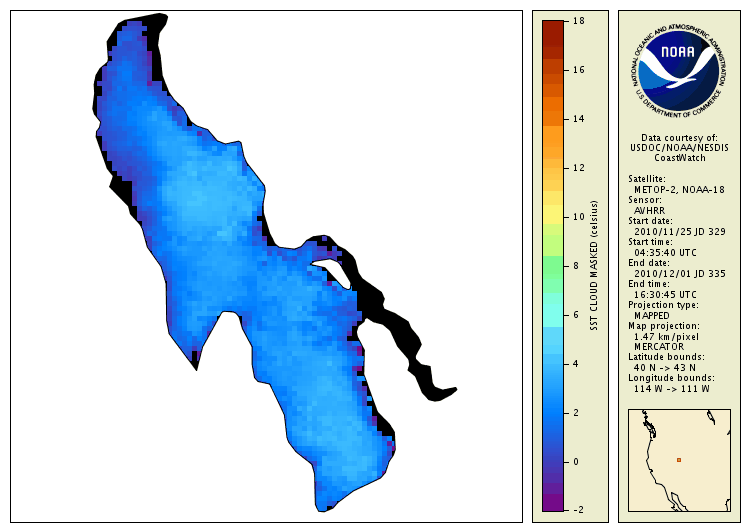Click the 0 tick label on color scale
The image size is (750, 532).
tap(576, 462)
